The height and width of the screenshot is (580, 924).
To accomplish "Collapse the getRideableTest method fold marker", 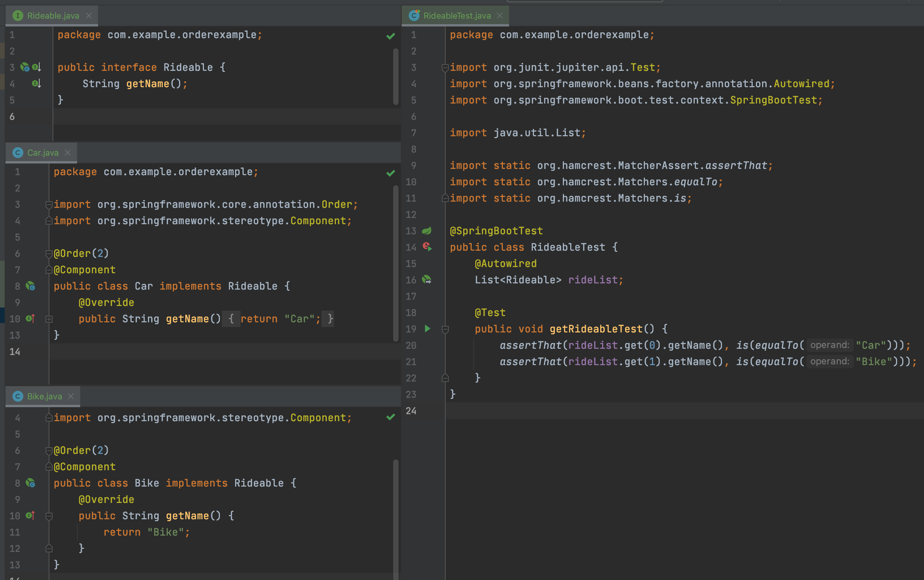I will coord(445,329).
